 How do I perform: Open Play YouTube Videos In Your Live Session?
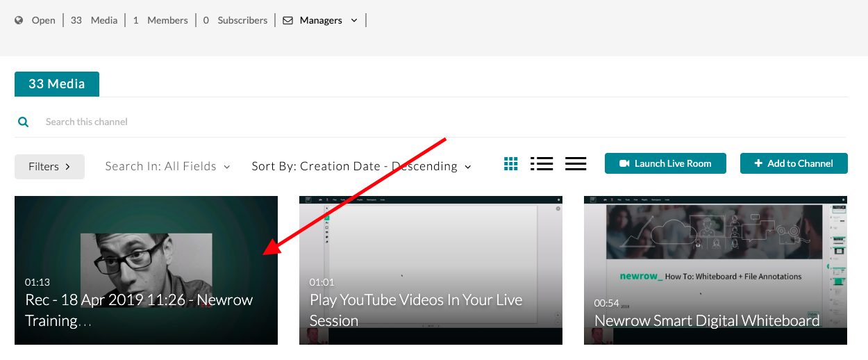(431, 270)
